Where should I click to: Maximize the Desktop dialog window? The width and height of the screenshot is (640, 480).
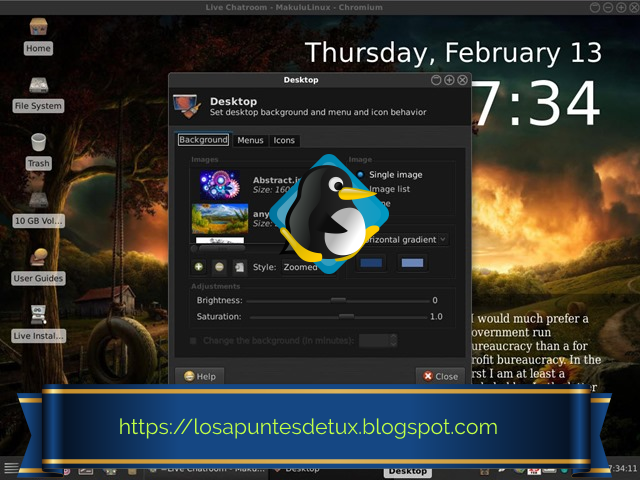pos(449,80)
